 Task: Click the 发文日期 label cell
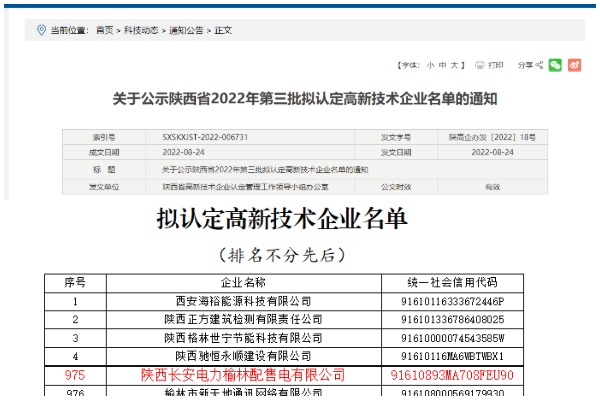tap(396, 152)
